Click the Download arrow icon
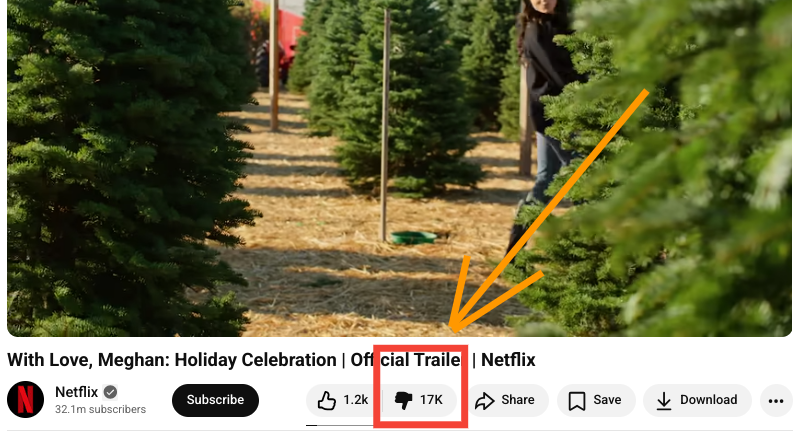 pos(664,401)
